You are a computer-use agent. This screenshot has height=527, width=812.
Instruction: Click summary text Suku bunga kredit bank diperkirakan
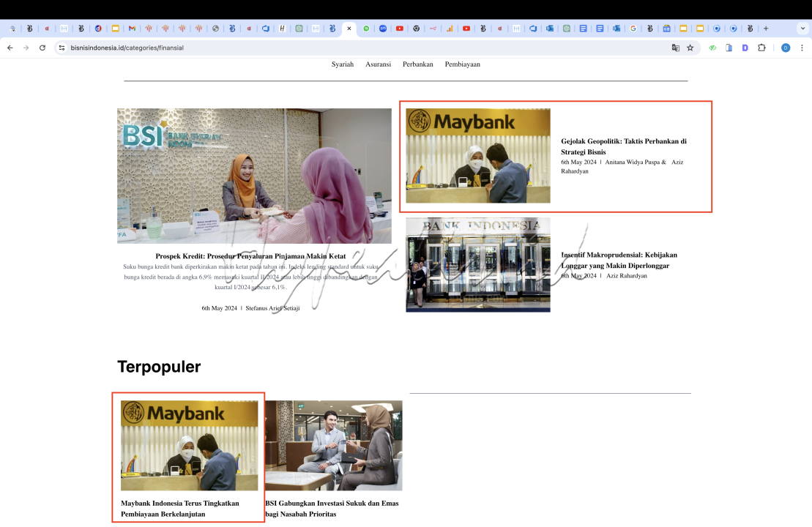250,277
